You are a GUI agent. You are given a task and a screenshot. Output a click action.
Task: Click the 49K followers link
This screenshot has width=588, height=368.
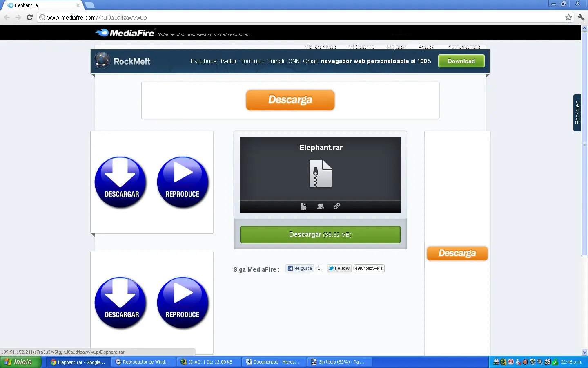[369, 268]
